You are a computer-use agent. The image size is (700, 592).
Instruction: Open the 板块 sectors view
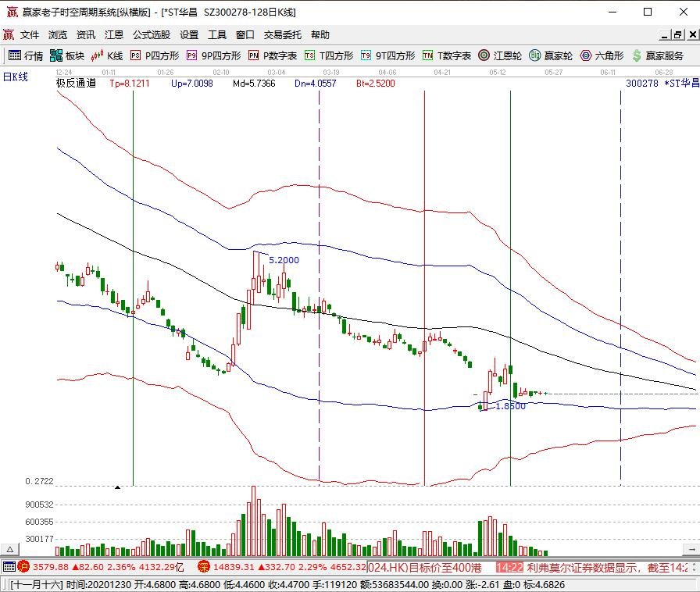pos(67,55)
